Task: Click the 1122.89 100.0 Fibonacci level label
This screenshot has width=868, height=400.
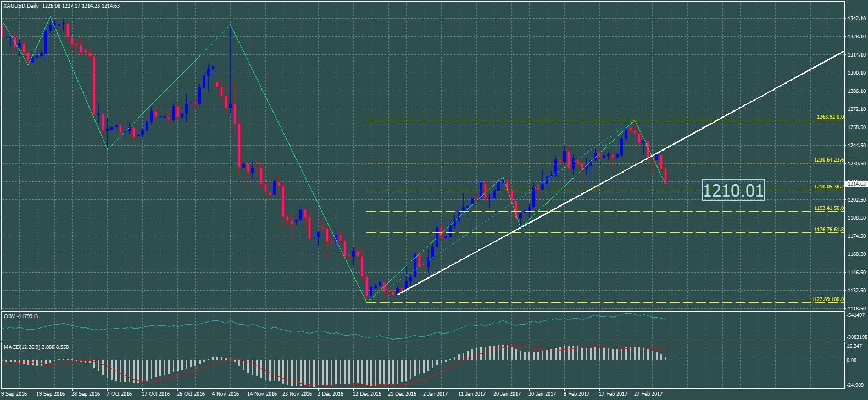Action: (x=827, y=299)
